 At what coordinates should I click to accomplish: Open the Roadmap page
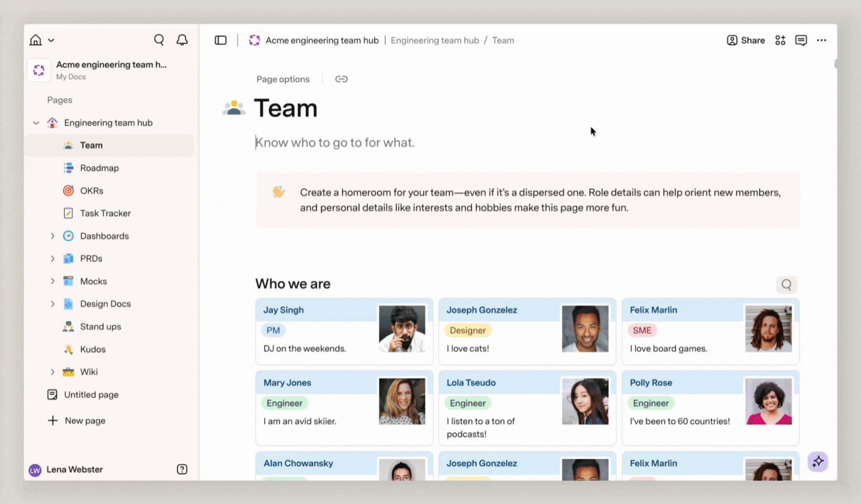[99, 168]
